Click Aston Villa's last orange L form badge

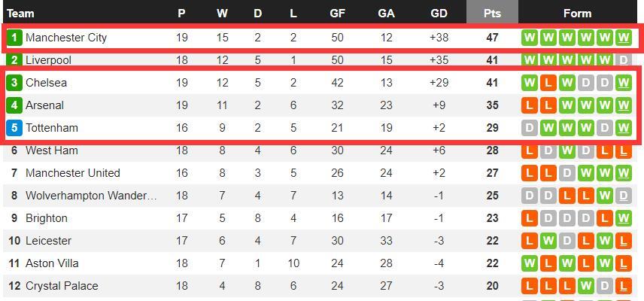pos(624,263)
